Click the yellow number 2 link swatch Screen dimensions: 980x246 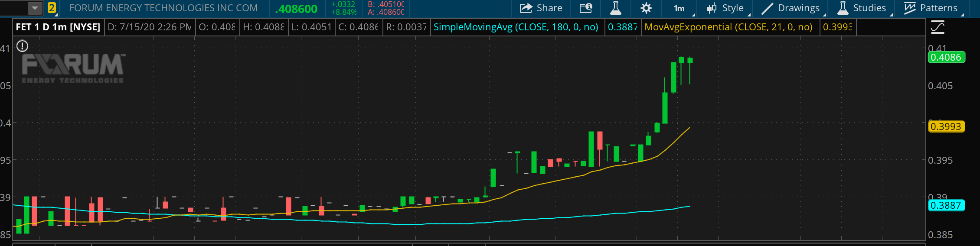click(x=52, y=8)
